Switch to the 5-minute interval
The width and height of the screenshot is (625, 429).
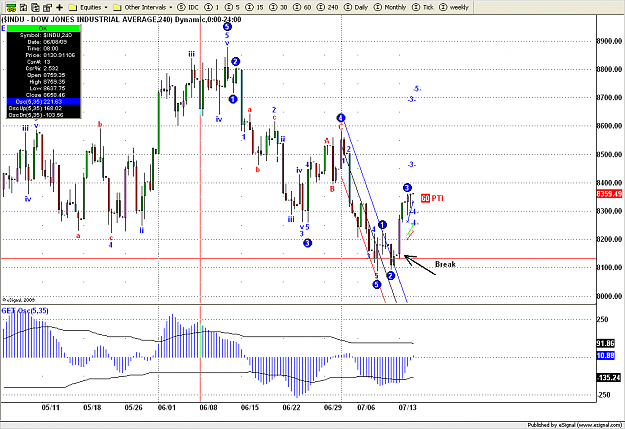pyautogui.click(x=232, y=7)
